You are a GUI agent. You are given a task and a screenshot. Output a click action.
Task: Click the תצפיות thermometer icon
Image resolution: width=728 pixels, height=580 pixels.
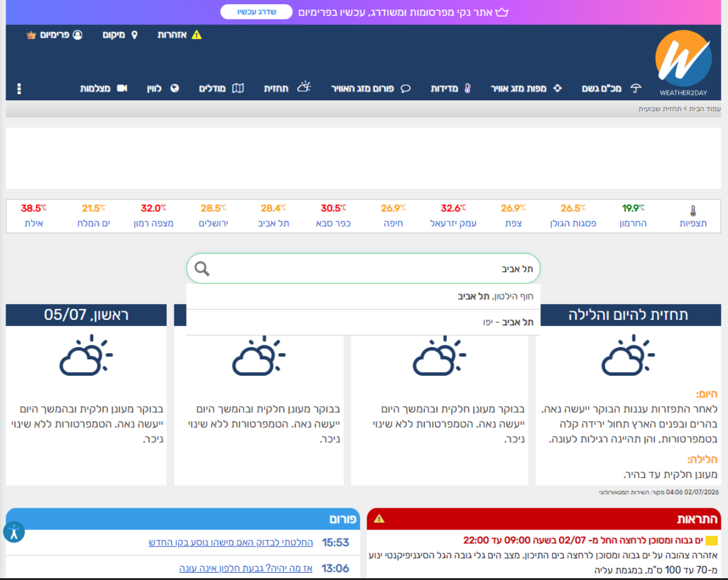693,211
